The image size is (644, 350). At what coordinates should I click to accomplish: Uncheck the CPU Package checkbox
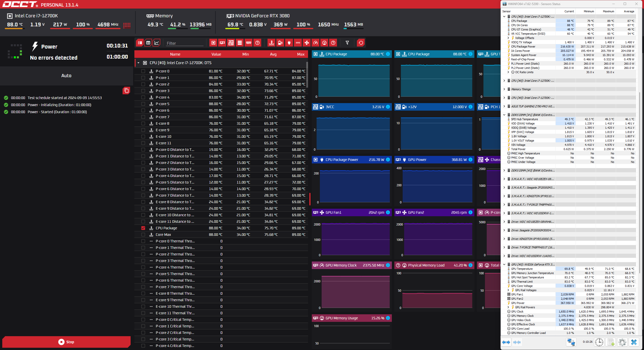click(143, 228)
